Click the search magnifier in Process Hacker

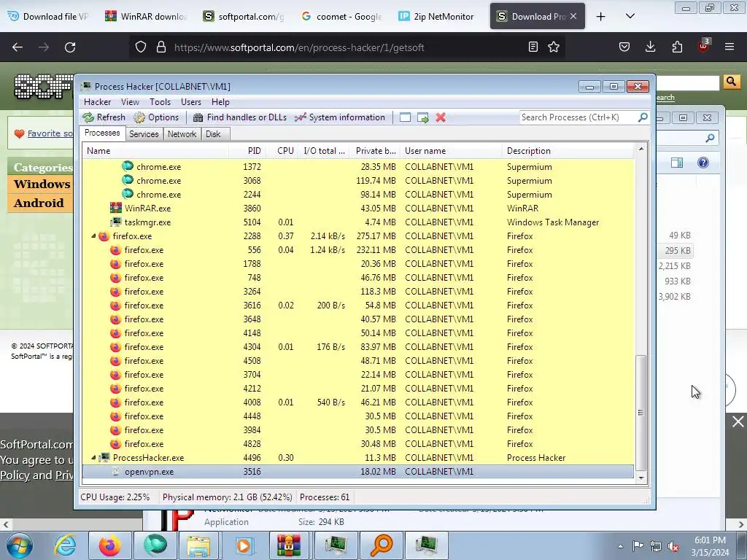pos(643,117)
